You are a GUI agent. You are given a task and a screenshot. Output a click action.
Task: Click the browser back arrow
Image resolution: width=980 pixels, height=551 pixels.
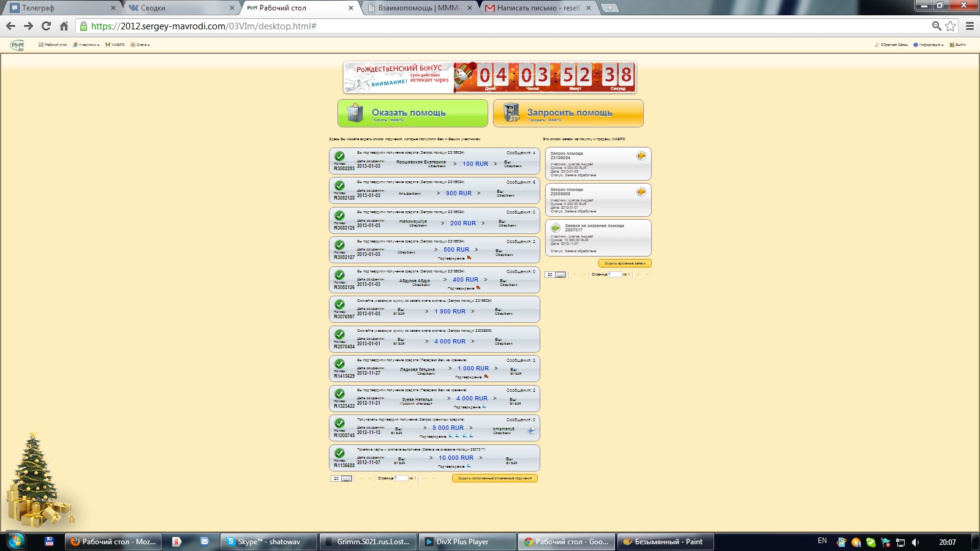click(10, 26)
